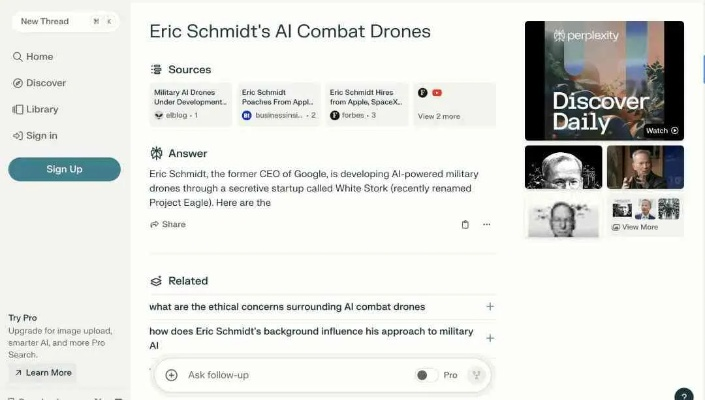Expand Eric Schmidt's background related question

coord(489,338)
